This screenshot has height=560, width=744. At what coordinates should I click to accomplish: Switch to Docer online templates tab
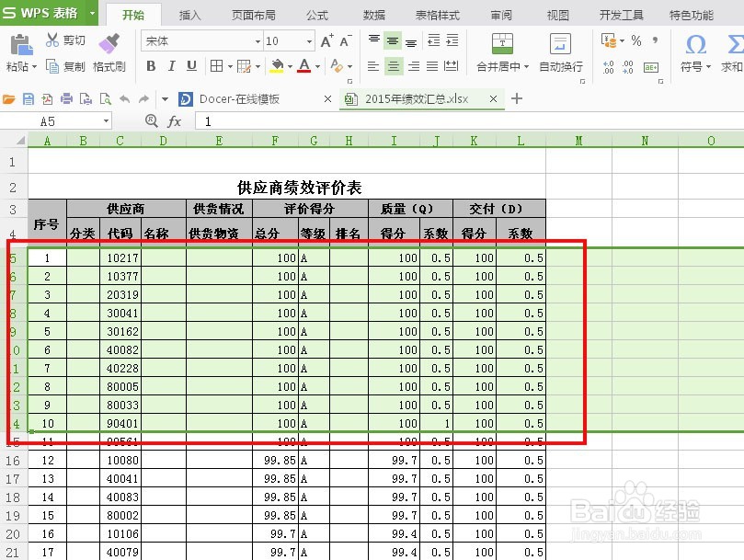tap(239, 98)
